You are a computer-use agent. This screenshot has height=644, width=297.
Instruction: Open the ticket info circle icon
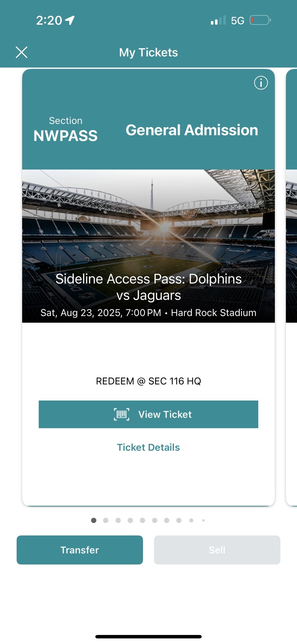[x=261, y=83]
